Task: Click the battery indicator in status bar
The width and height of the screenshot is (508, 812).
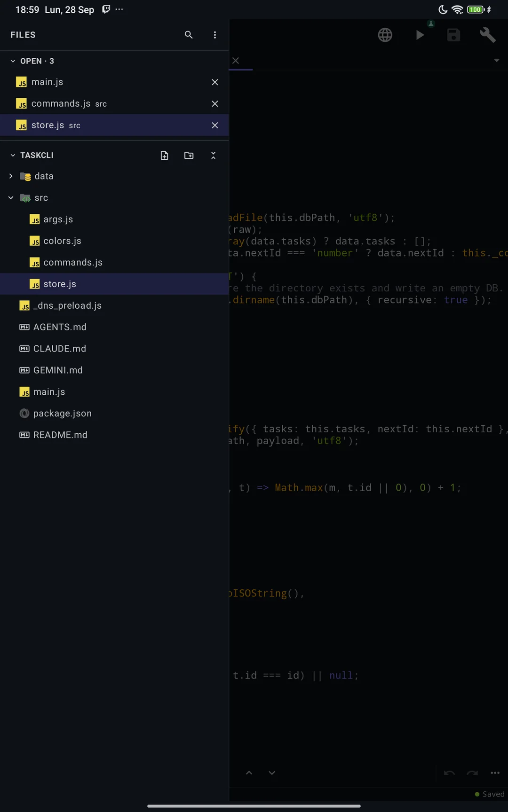Action: [x=476, y=9]
